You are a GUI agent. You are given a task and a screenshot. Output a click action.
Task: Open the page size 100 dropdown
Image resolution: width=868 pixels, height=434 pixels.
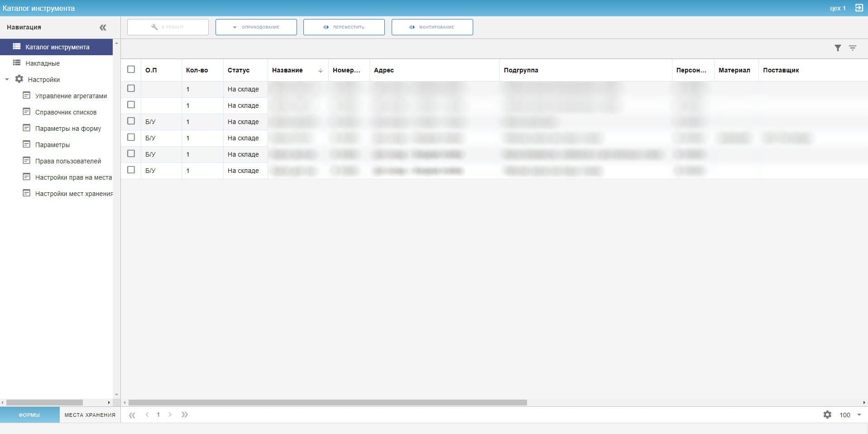[x=858, y=415]
